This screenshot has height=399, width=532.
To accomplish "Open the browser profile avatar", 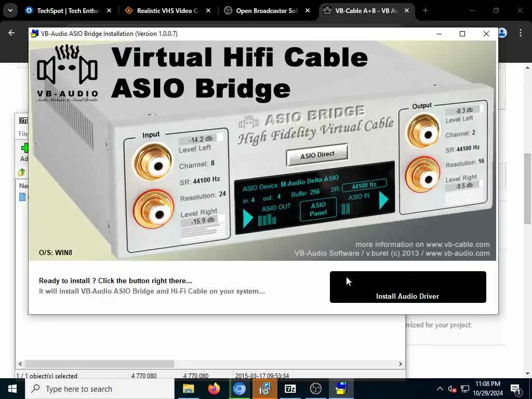I will (x=502, y=33).
